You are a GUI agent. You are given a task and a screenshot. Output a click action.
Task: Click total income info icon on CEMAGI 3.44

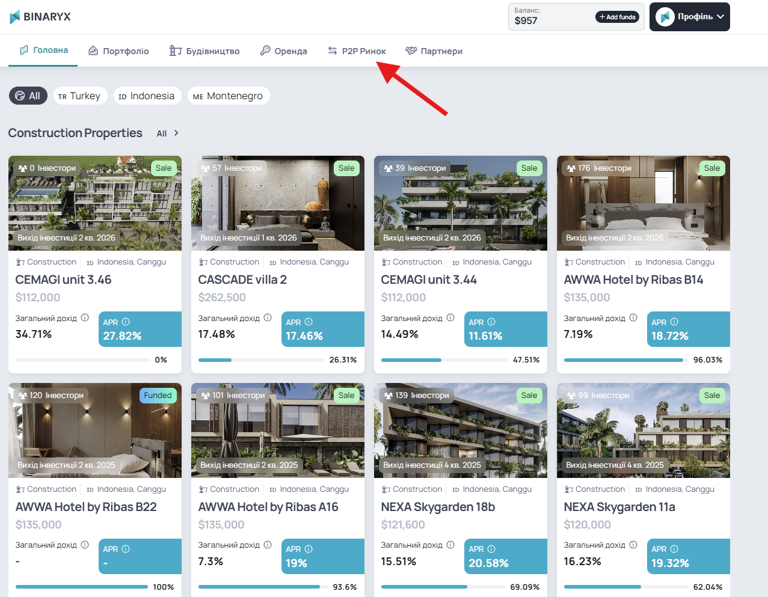(x=451, y=318)
